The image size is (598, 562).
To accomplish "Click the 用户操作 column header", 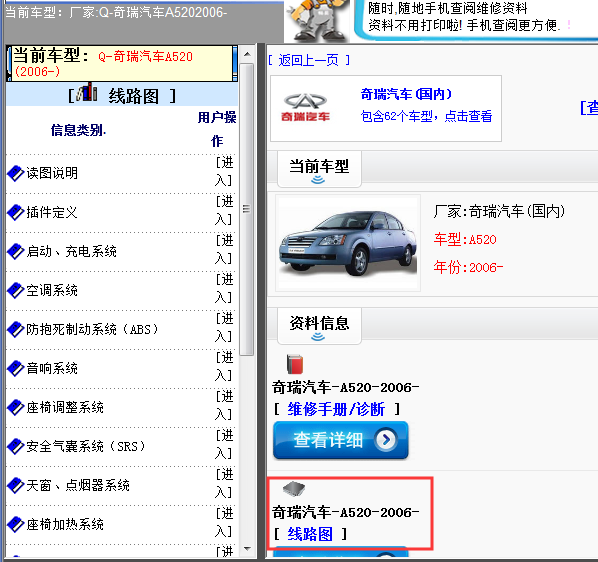I will click(x=217, y=129).
